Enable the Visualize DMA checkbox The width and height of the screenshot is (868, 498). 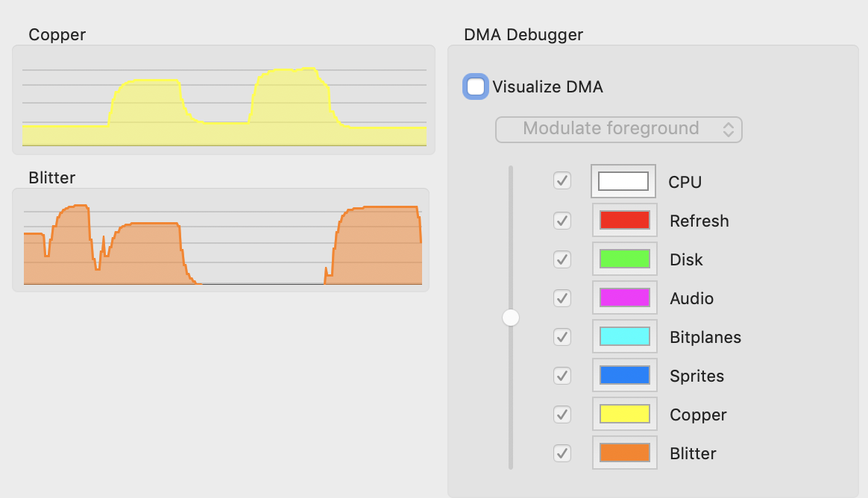(476, 87)
